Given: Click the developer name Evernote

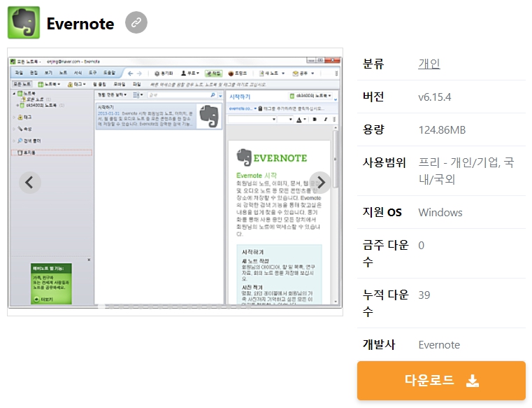Looking at the screenshot, I should 439,345.
